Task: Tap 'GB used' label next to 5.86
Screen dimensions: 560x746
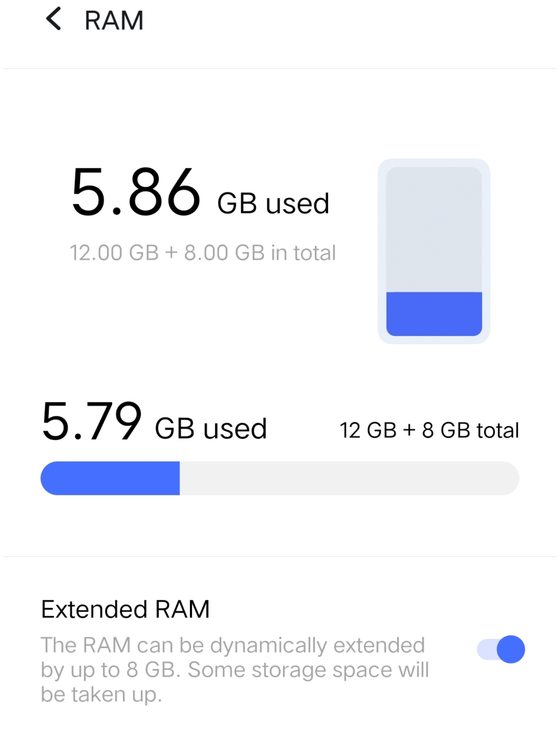Action: [273, 204]
